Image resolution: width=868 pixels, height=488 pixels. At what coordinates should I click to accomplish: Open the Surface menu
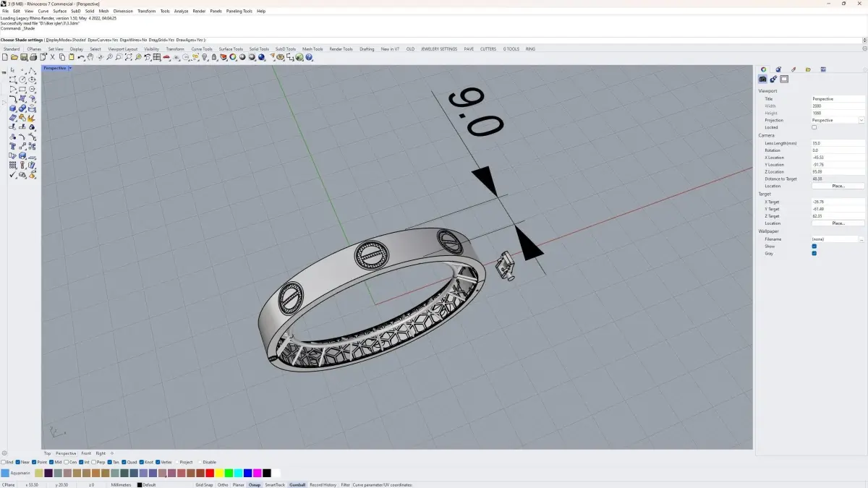coord(59,11)
